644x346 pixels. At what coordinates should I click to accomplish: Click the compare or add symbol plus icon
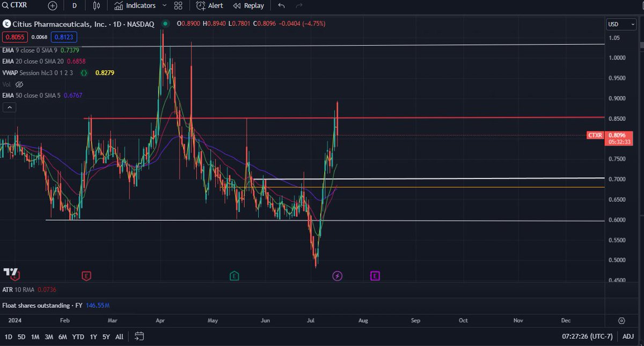[x=52, y=6]
